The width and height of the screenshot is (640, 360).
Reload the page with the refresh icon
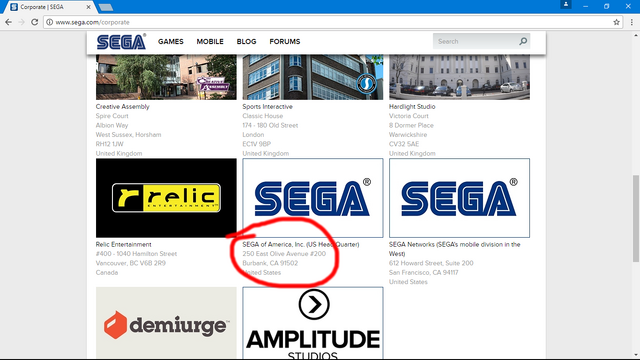coord(35,22)
